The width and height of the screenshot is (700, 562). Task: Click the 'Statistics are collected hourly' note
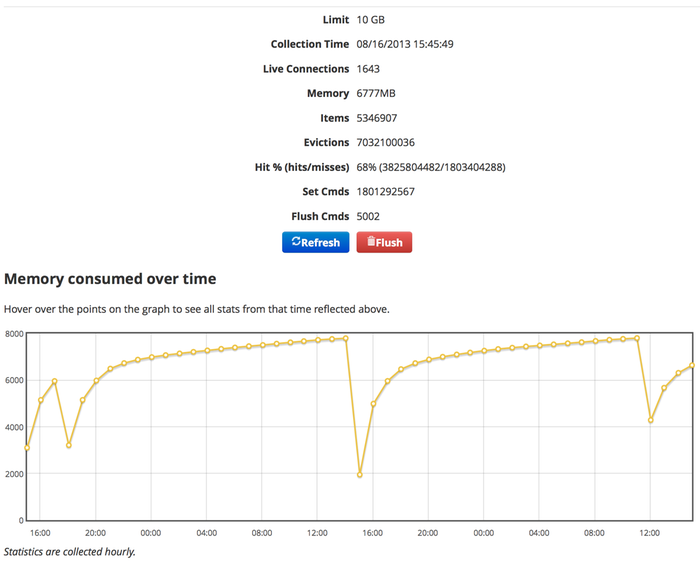(69, 551)
